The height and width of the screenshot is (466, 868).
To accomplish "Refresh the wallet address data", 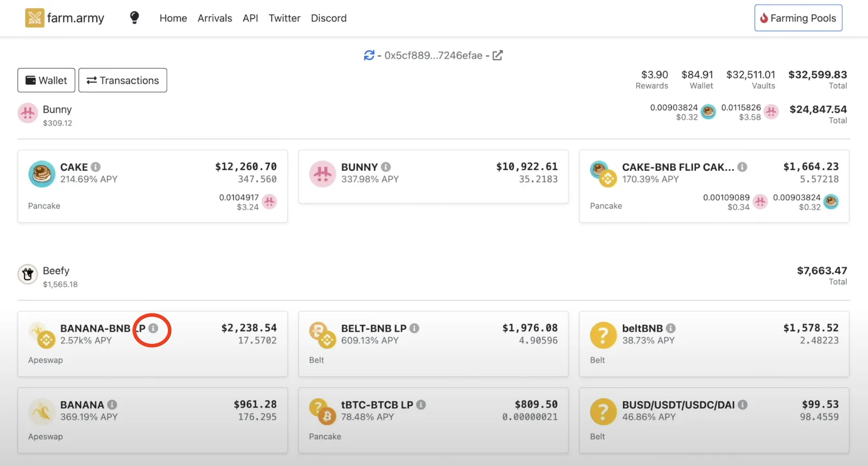I will (x=369, y=55).
